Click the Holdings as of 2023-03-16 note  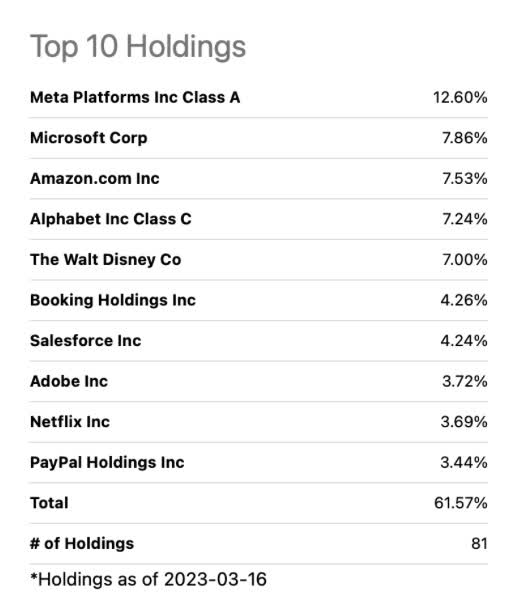(x=148, y=579)
